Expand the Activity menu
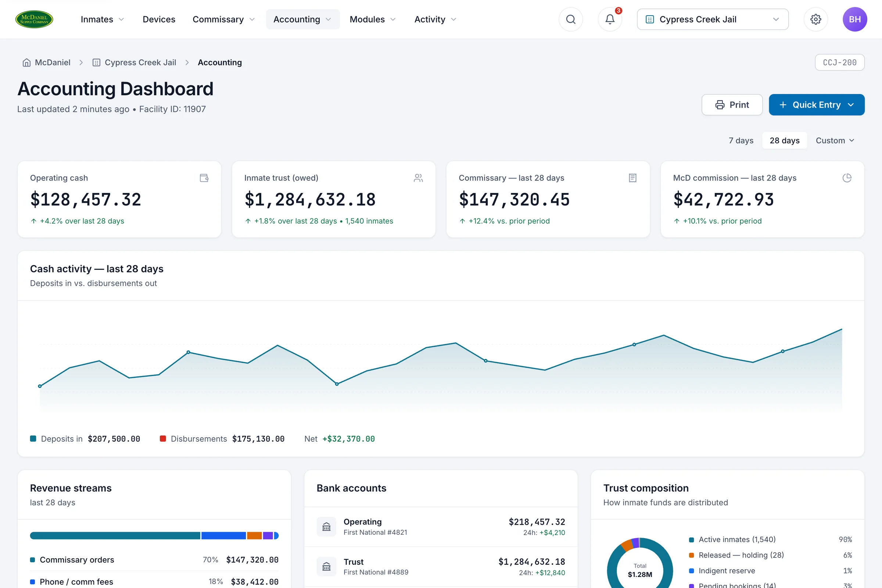 [435, 19]
